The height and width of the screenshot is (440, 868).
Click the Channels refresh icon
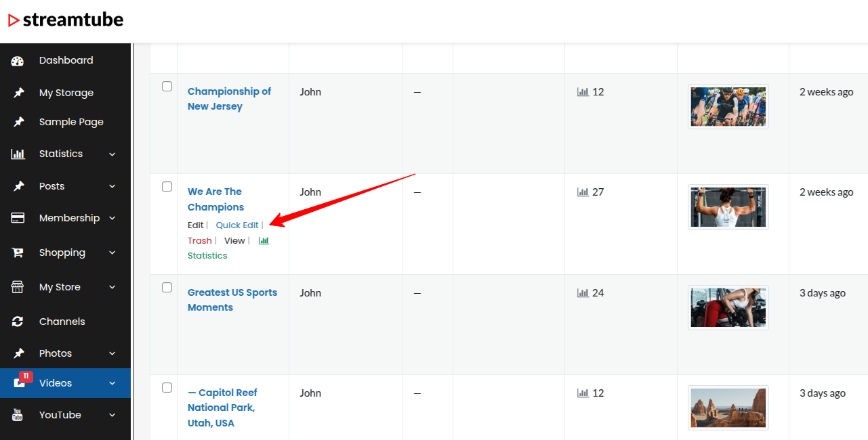coord(18,322)
